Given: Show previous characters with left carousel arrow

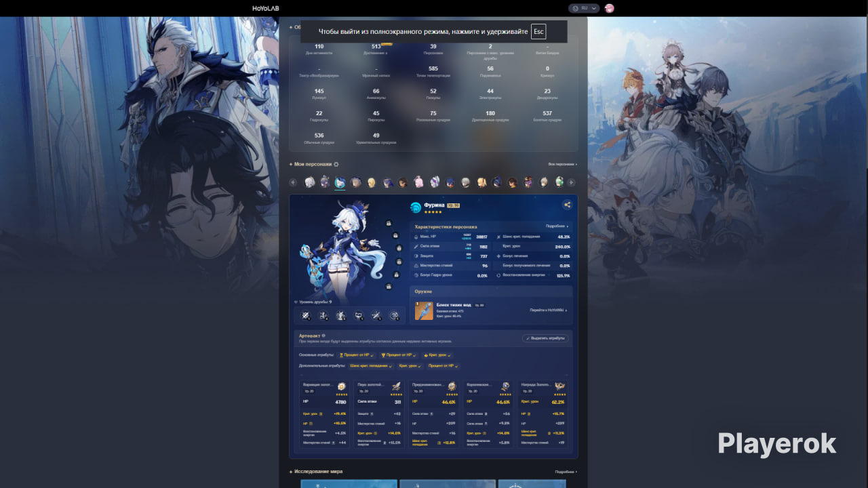Looking at the screenshot, I should point(293,182).
